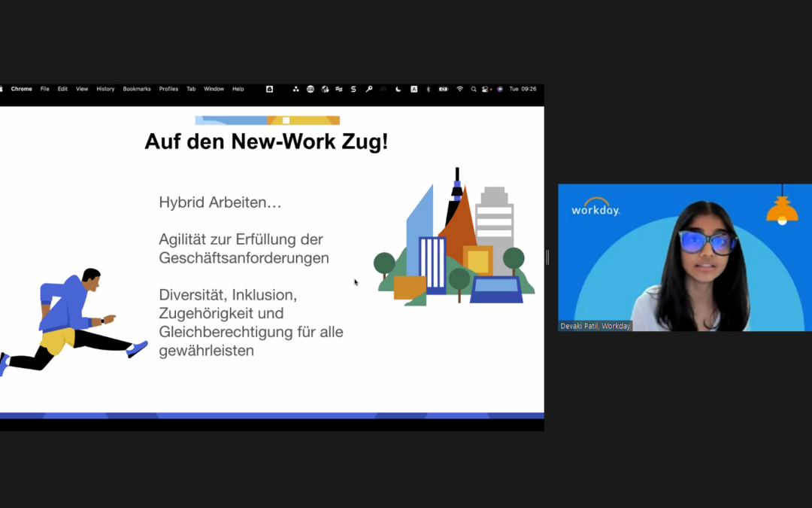812x508 pixels.
Task: Open the Apple menu
Action: click(x=2, y=89)
